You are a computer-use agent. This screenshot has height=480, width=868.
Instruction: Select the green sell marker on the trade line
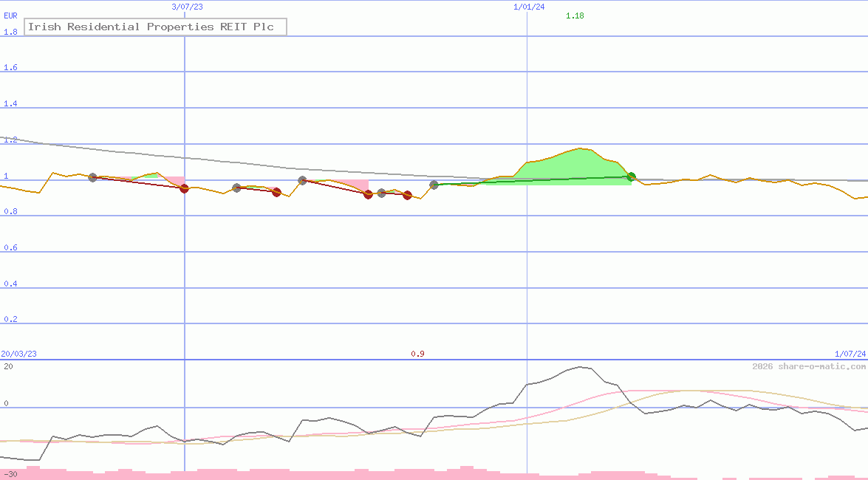point(630,176)
